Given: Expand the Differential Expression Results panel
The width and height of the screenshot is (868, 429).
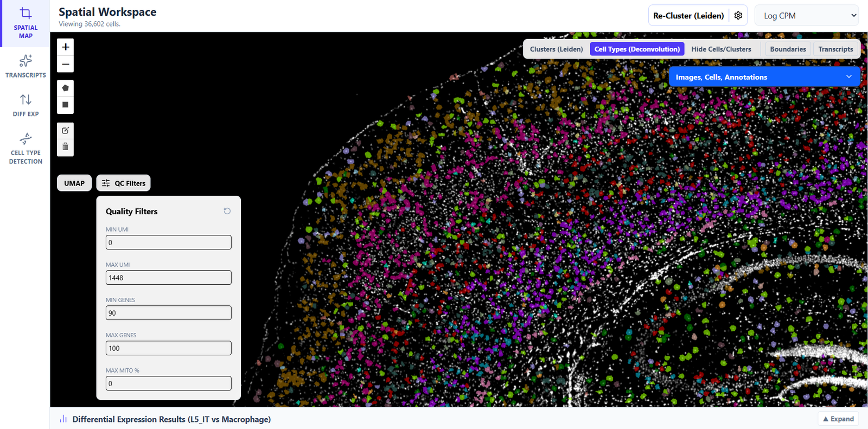Looking at the screenshot, I should pos(838,419).
